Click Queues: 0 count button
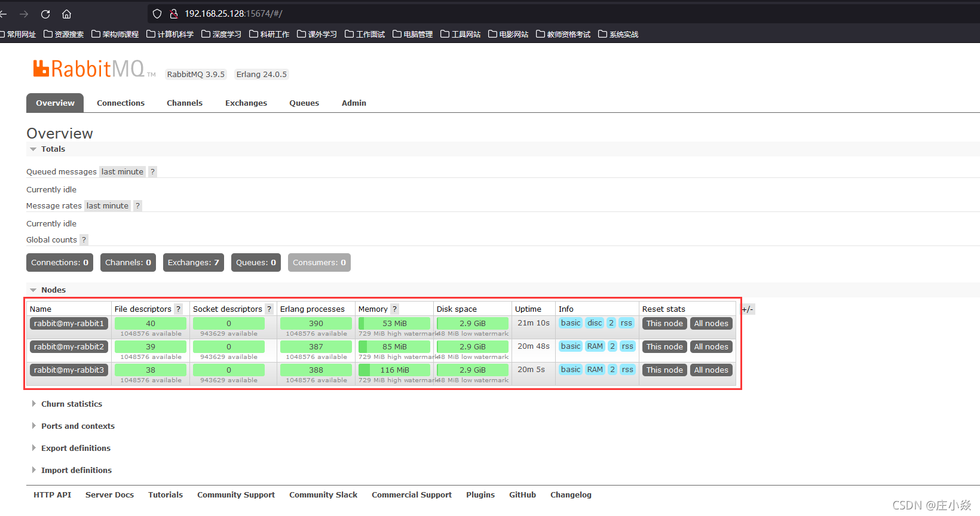 click(256, 263)
